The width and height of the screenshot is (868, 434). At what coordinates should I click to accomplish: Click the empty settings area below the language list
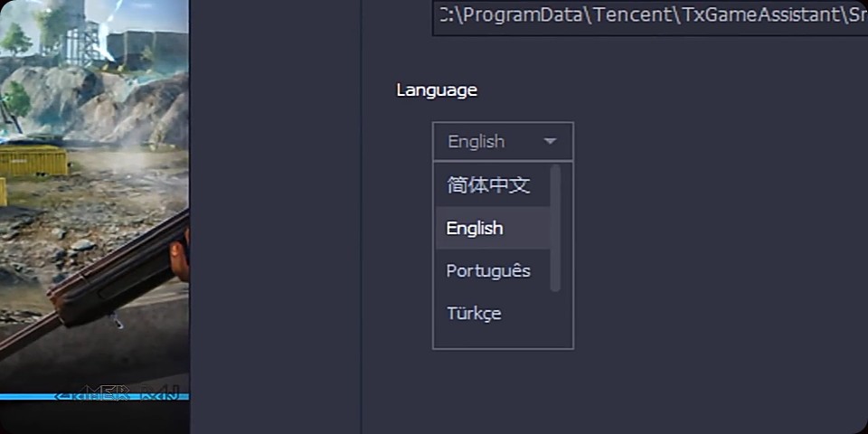click(633, 389)
